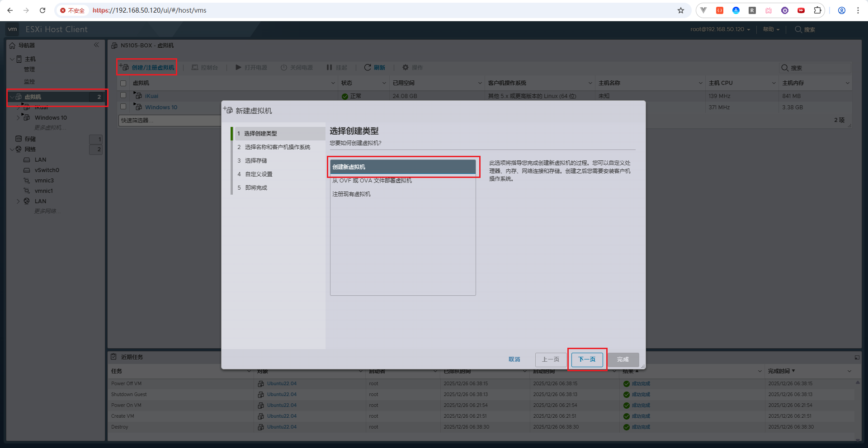Collapse the network section in navigator
Viewport: 868px width, 448px height.
tap(12, 149)
